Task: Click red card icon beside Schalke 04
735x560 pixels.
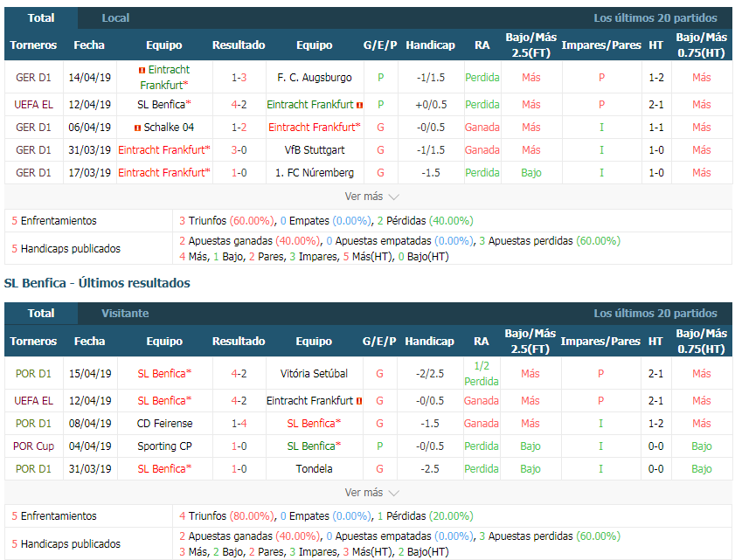Action: coord(137,128)
